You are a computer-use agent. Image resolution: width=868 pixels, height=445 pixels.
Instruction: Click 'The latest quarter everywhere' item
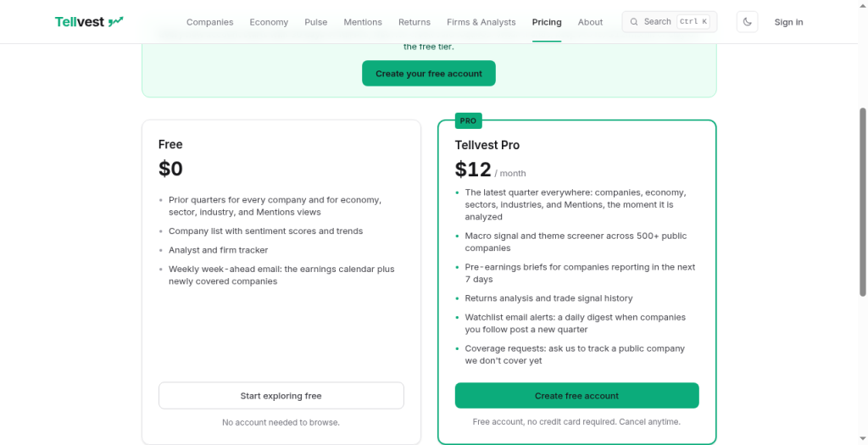tap(576, 205)
